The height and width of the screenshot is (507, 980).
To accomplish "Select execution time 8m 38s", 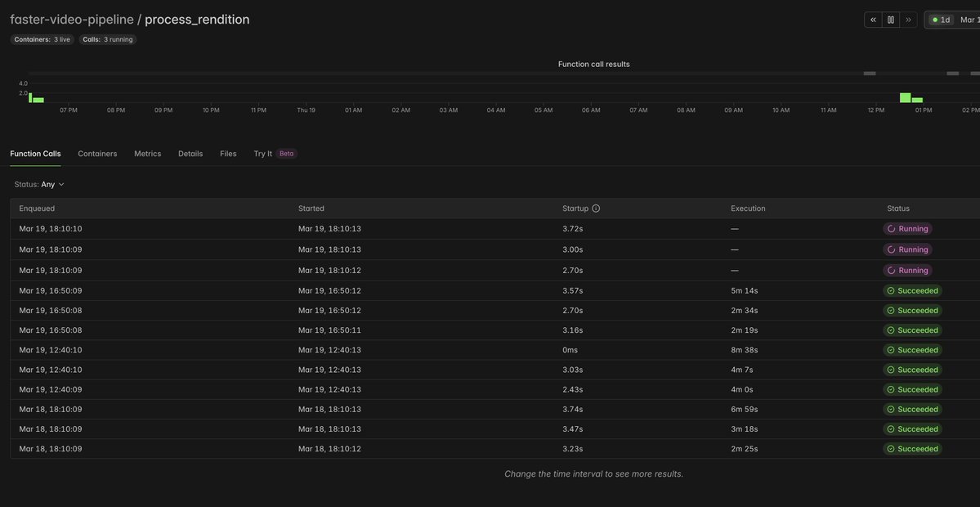I will pos(745,350).
